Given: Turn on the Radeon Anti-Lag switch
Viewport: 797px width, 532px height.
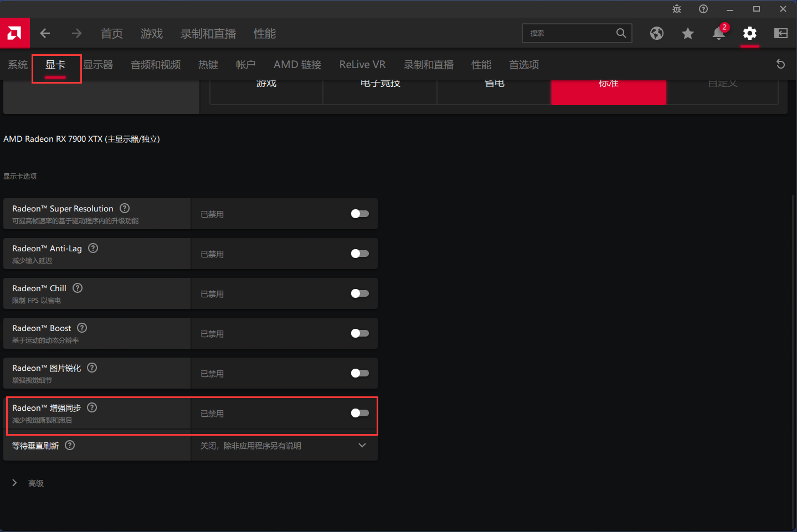Looking at the screenshot, I should 360,254.
